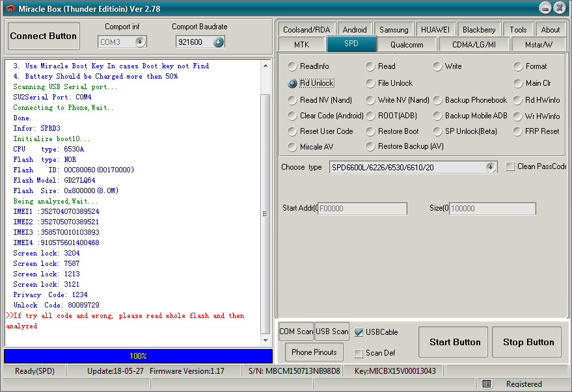Click the status bar panel icon beside Registered
The height and width of the screenshot is (392, 572).
(x=487, y=384)
